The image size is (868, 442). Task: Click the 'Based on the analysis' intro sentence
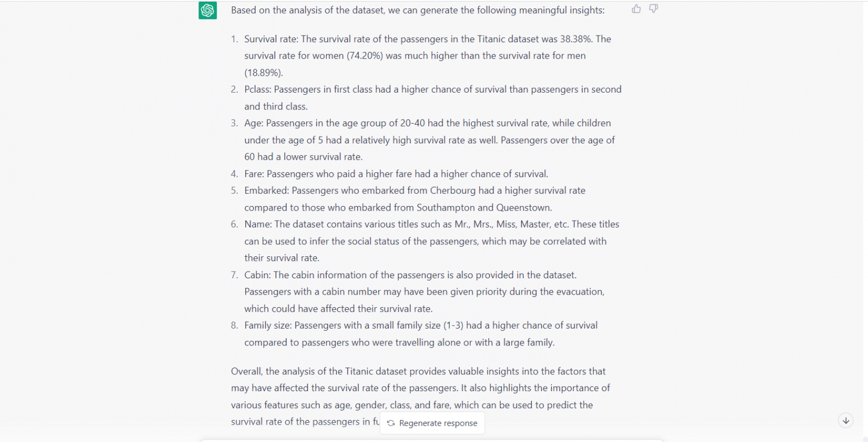pyautogui.click(x=418, y=10)
